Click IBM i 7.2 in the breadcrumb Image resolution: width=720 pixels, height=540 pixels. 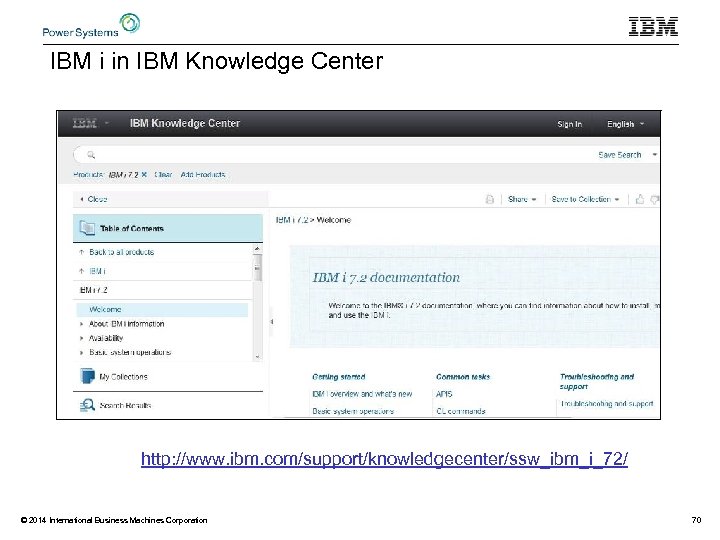(292, 220)
